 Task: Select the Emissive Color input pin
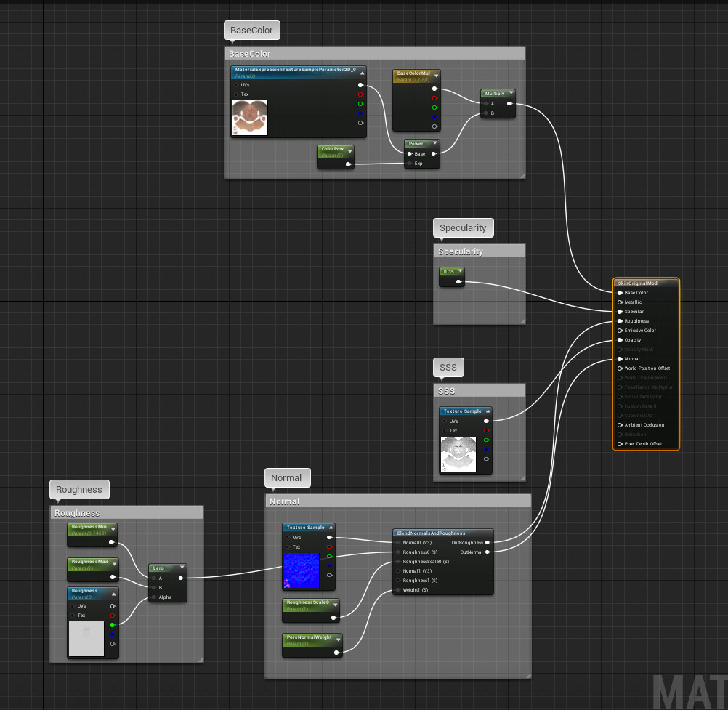(x=620, y=331)
